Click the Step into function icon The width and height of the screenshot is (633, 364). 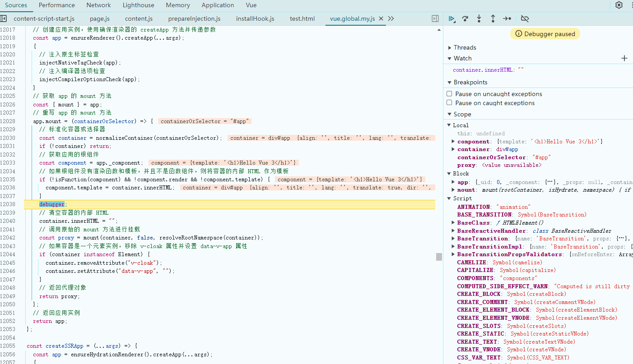pyautogui.click(x=479, y=18)
